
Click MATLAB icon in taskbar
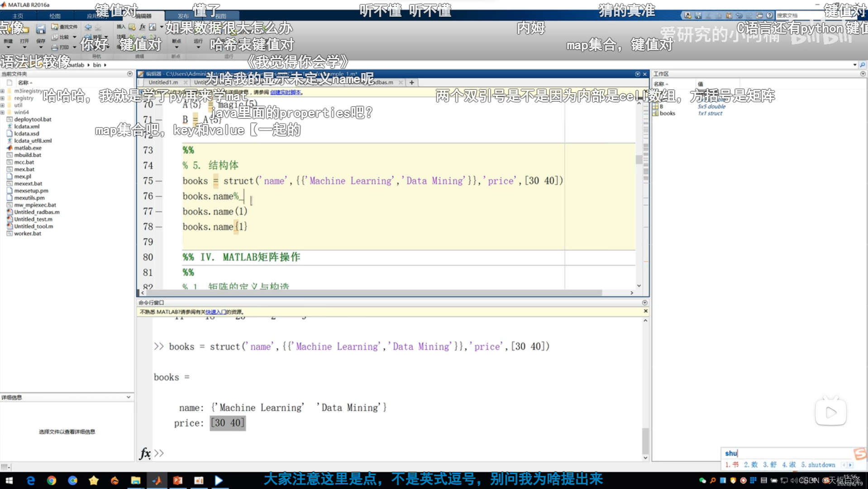point(157,480)
